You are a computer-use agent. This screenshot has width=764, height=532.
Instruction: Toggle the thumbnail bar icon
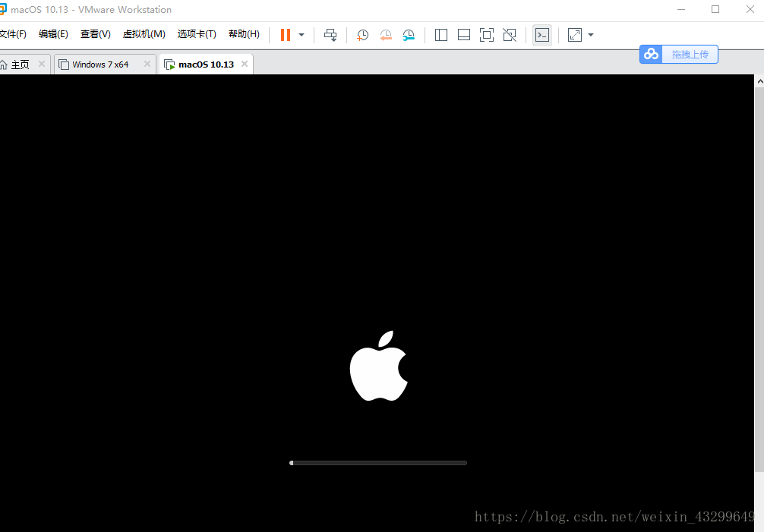coord(464,35)
